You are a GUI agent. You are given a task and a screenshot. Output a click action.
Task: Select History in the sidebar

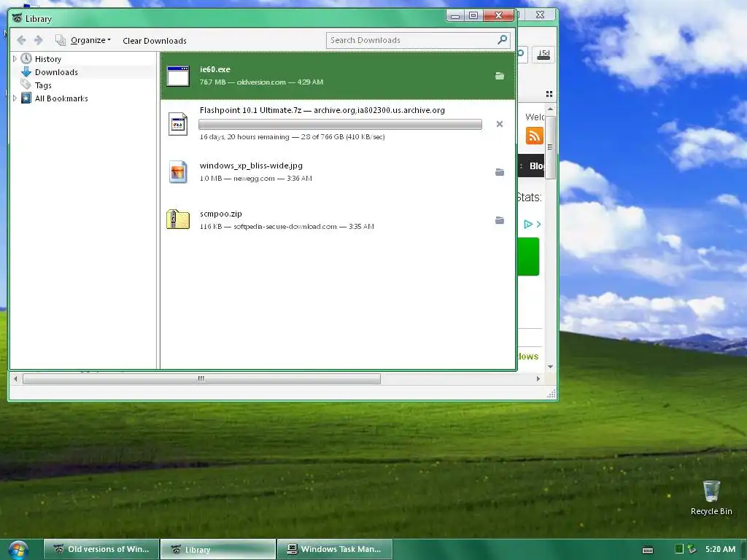click(x=47, y=59)
